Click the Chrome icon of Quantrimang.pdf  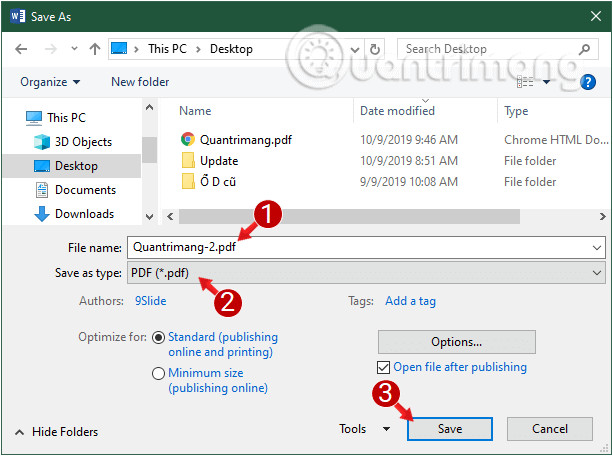188,139
